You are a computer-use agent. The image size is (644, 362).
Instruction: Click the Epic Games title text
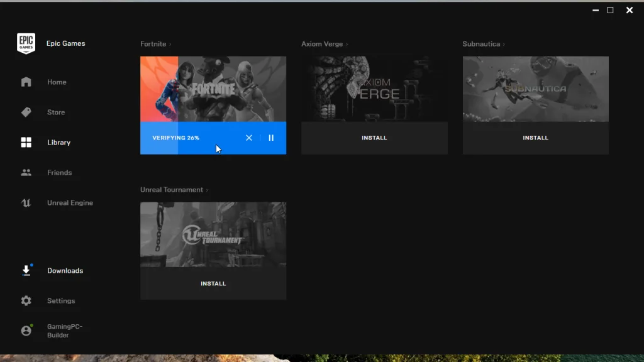[x=65, y=43]
